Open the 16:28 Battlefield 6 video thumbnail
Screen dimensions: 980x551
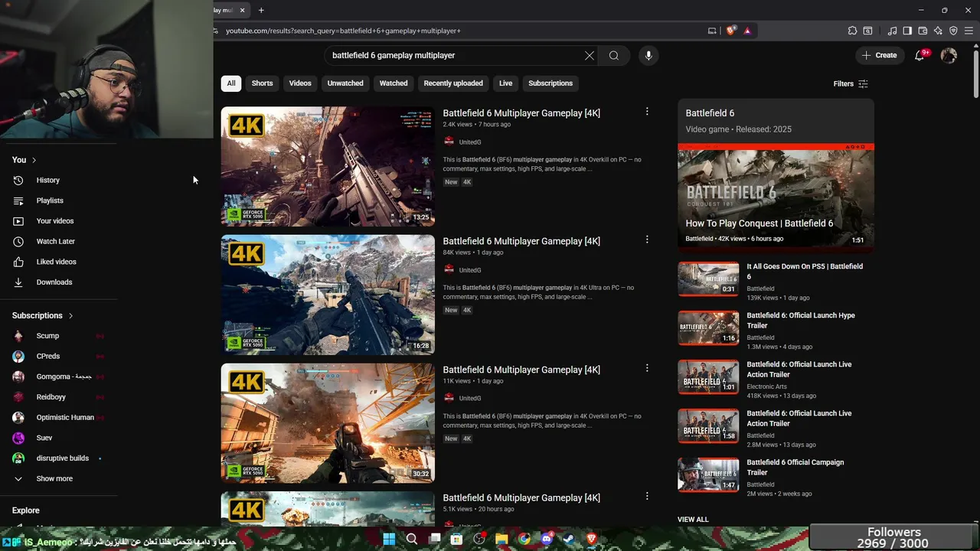point(328,295)
